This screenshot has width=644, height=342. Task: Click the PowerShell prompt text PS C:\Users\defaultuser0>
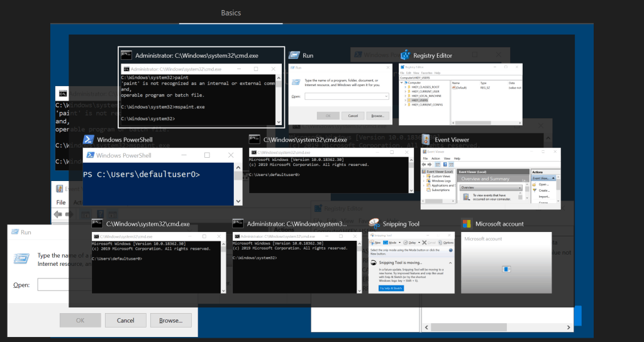coord(142,175)
